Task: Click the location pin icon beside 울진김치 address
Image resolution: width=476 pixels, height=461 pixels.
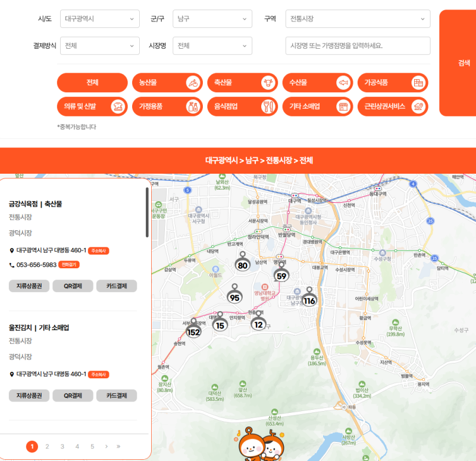Action: tap(12, 375)
